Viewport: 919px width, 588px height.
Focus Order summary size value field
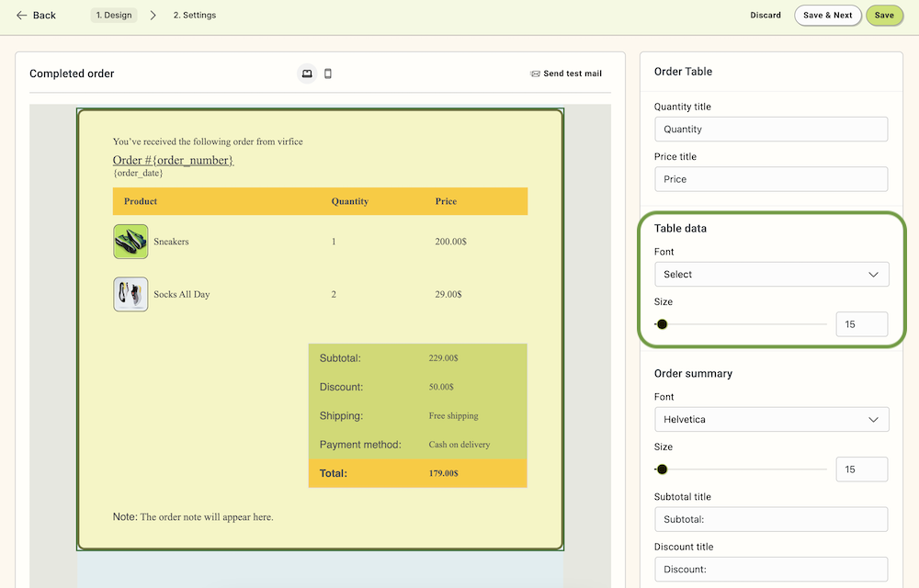pos(862,469)
